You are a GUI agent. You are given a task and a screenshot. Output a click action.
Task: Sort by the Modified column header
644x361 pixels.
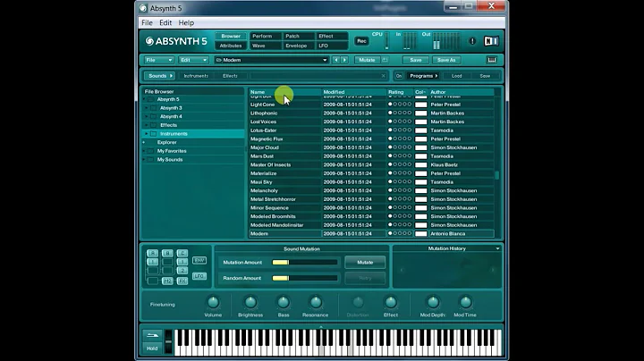[353, 92]
